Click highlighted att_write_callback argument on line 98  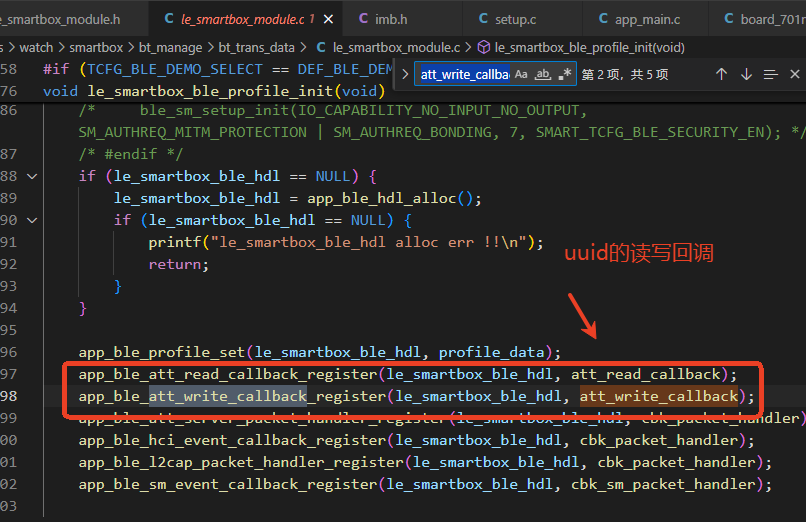(659, 396)
